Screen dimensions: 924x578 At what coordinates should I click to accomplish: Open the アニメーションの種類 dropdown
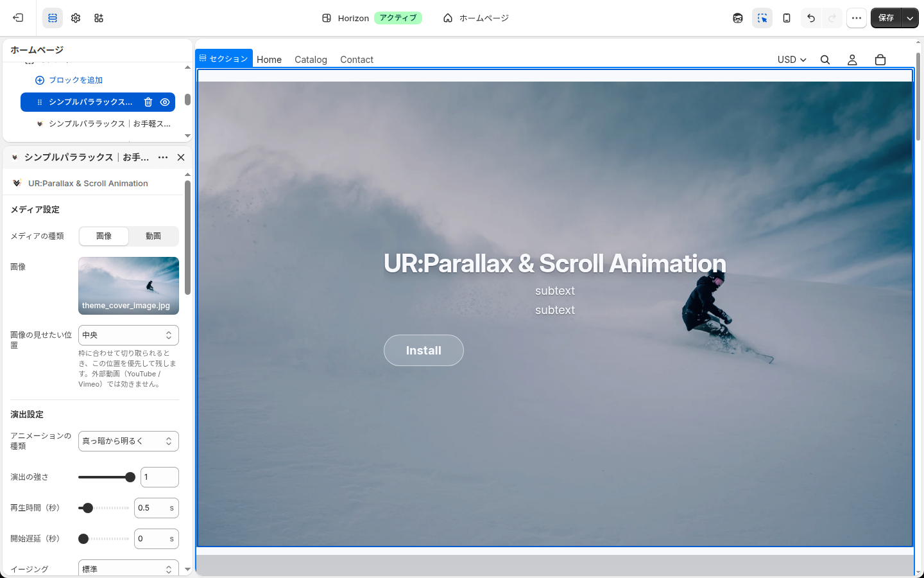(x=128, y=441)
